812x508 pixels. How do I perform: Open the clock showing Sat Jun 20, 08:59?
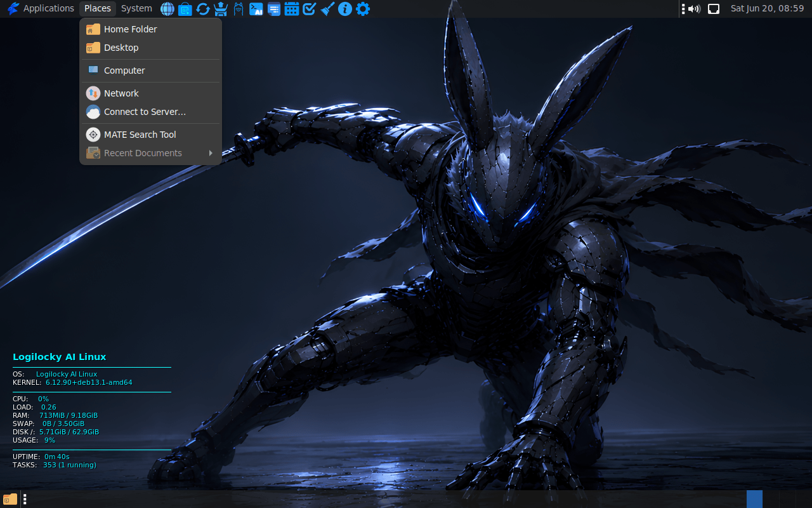[x=767, y=8]
